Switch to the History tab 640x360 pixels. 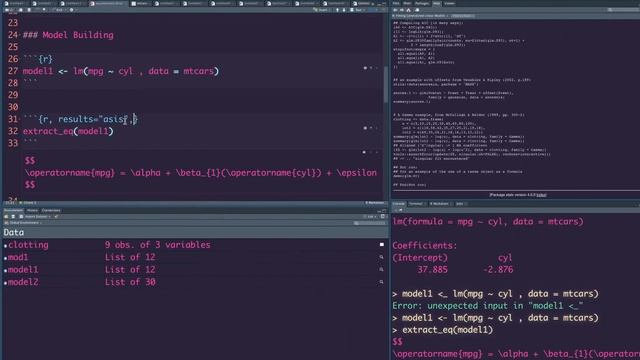pos(32,211)
